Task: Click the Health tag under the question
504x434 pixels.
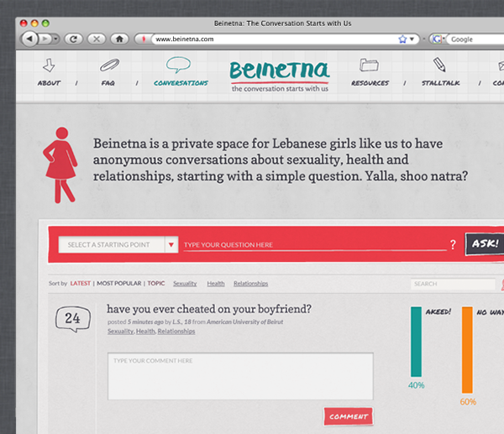Action: pos(145,332)
